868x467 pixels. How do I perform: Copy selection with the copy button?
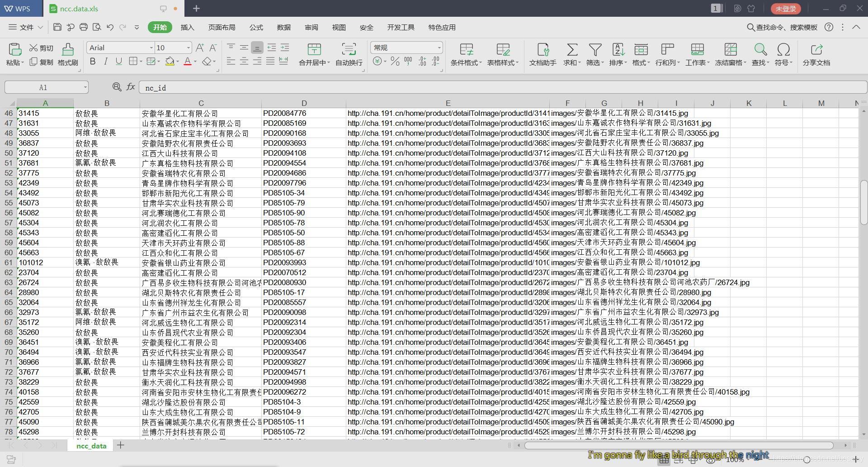(41, 62)
